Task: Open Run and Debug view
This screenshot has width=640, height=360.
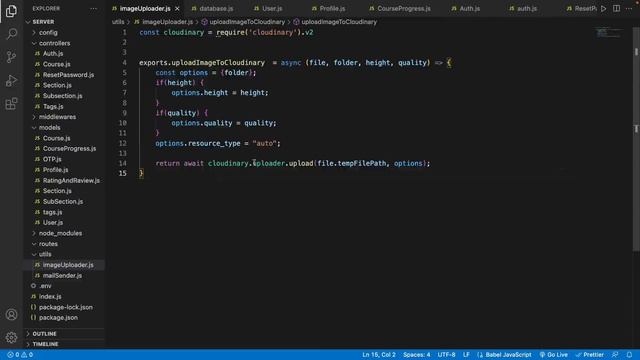Action: (x=11, y=80)
